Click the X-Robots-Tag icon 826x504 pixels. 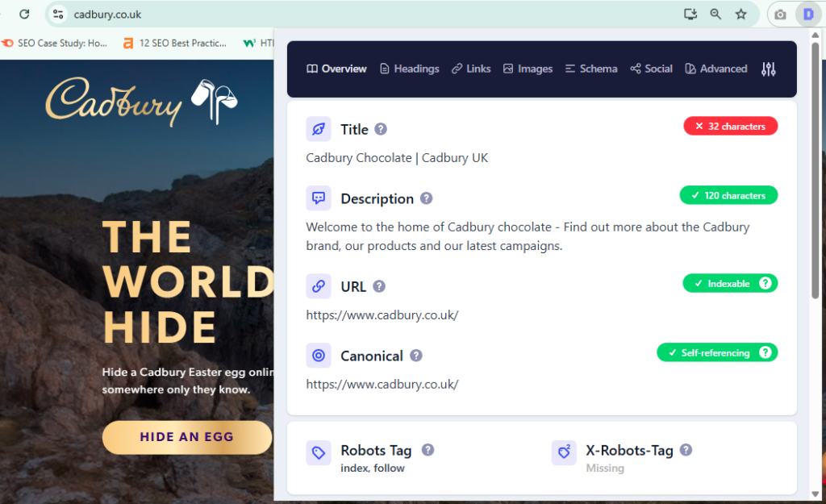pyautogui.click(x=564, y=453)
